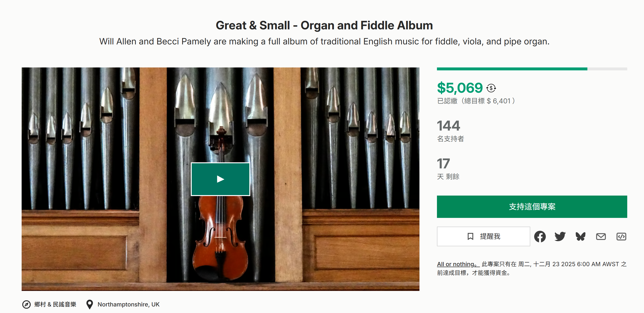Click the currency conversion icon beside $5,069
644x313 pixels.
tap(491, 88)
